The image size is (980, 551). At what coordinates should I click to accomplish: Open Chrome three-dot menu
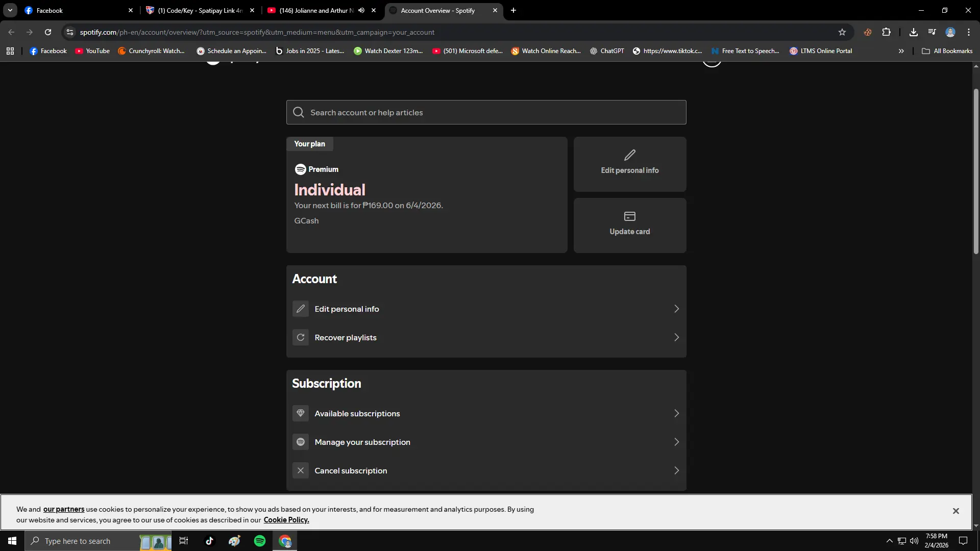(x=969, y=32)
